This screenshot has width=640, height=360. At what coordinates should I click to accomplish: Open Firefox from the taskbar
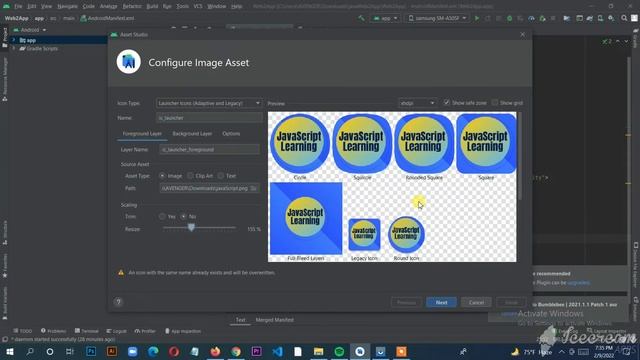216,351
